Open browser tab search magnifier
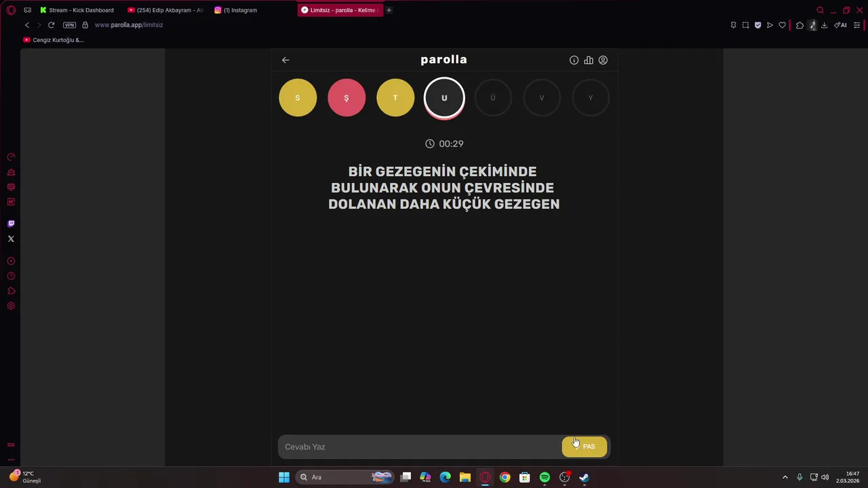Screen dimensions: 868x488 coord(820,10)
